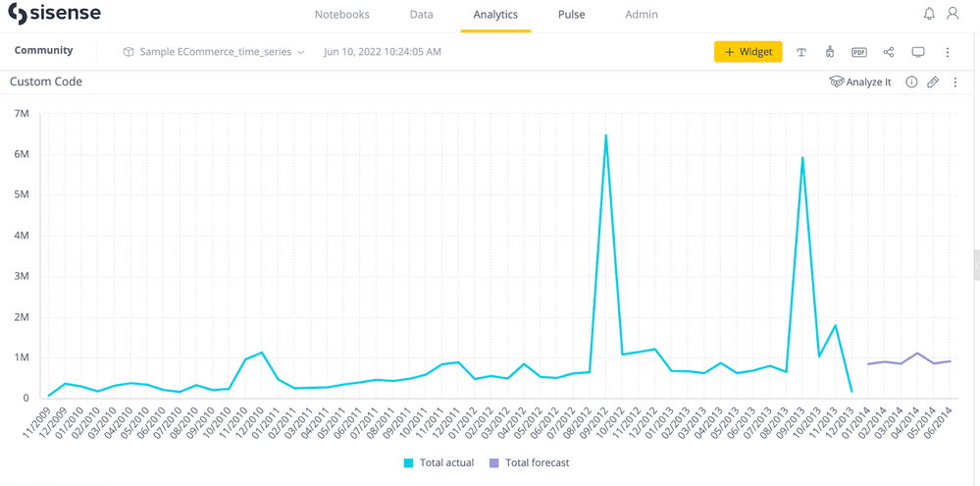The width and height of the screenshot is (980, 486).
Task: Export dashboard with the PDF icon
Action: [x=858, y=52]
